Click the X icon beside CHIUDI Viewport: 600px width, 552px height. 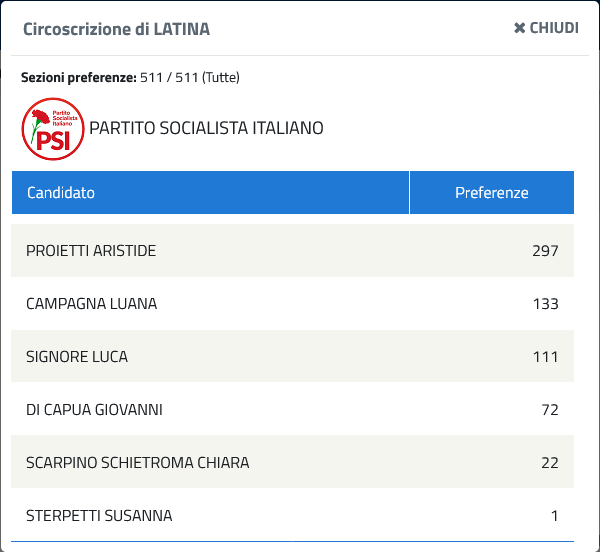pyautogui.click(x=519, y=28)
